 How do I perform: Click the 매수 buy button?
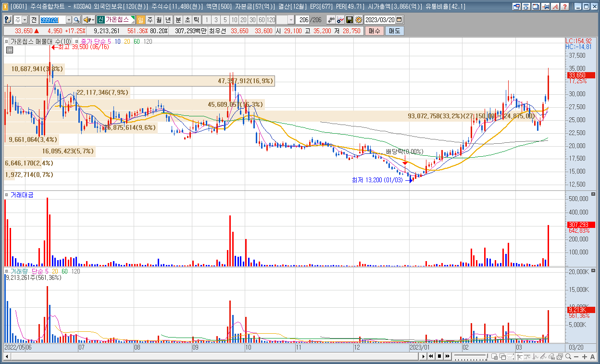[x=374, y=31]
